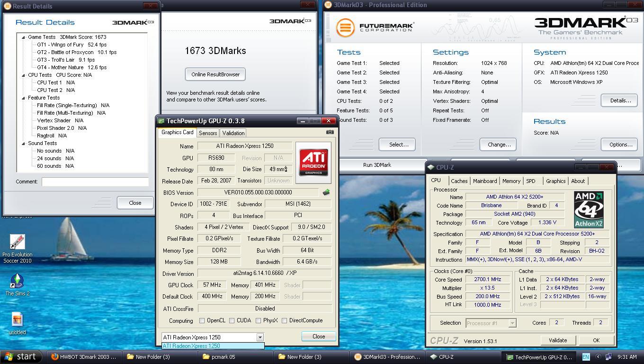
Task: Select the Ragtroll feature test row
Action: click(52, 136)
